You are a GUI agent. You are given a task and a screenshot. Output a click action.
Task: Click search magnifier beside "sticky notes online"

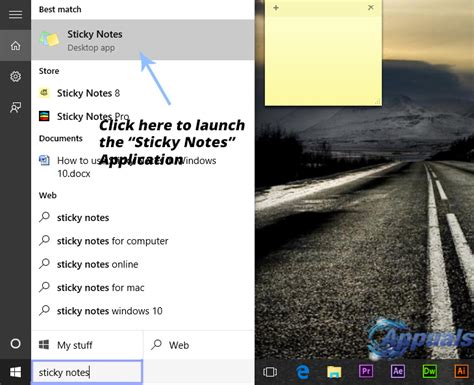point(44,264)
